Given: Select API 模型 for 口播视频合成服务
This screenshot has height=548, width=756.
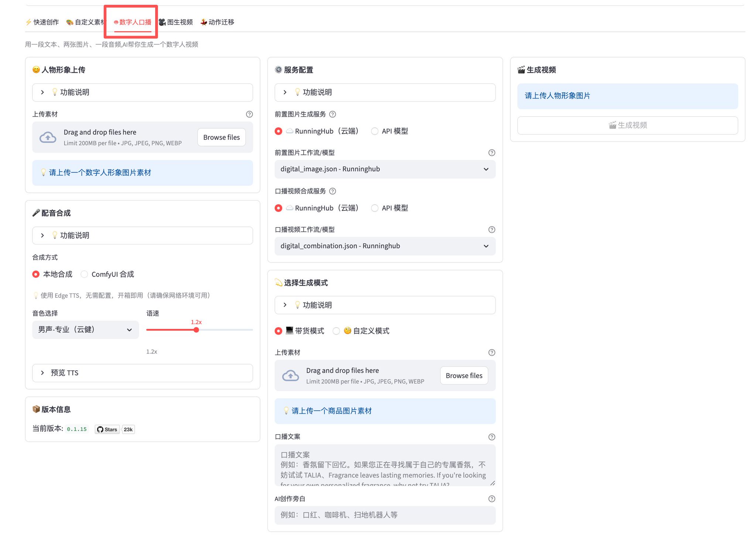Looking at the screenshot, I should [x=390, y=208].
